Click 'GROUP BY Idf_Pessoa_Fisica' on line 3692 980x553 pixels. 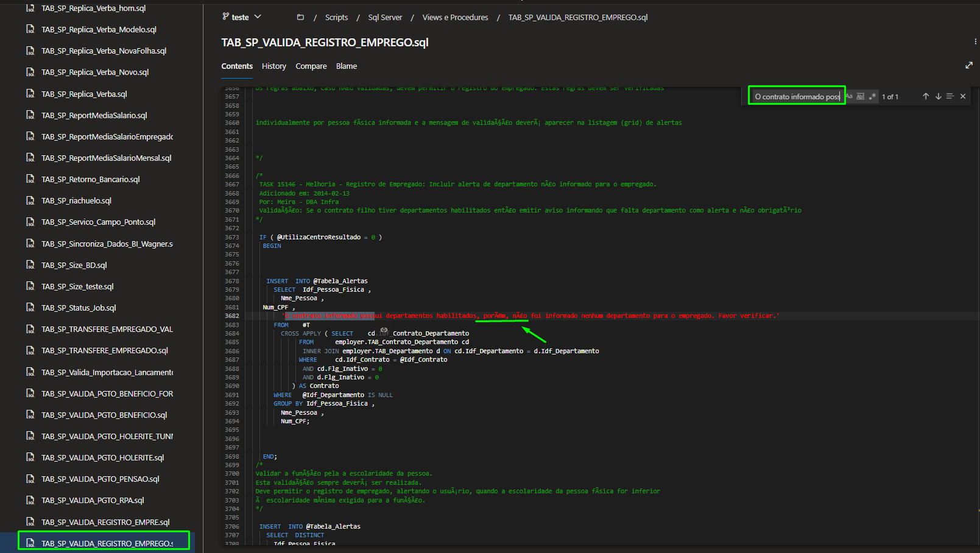tap(320, 403)
